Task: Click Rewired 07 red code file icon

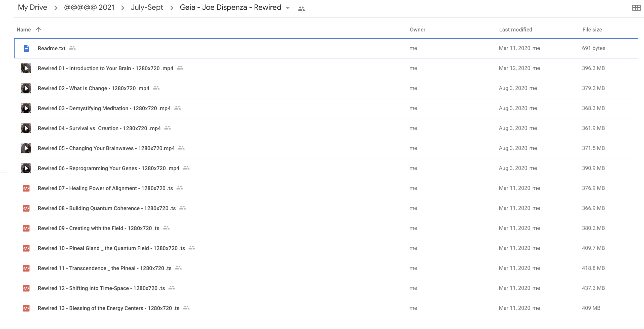Action: point(26,188)
